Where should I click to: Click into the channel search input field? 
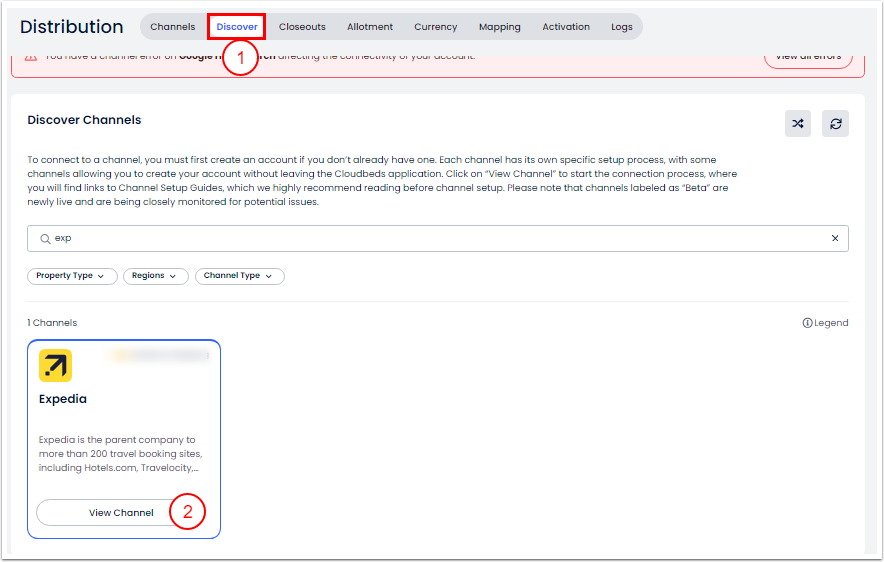pyautogui.click(x=430, y=239)
